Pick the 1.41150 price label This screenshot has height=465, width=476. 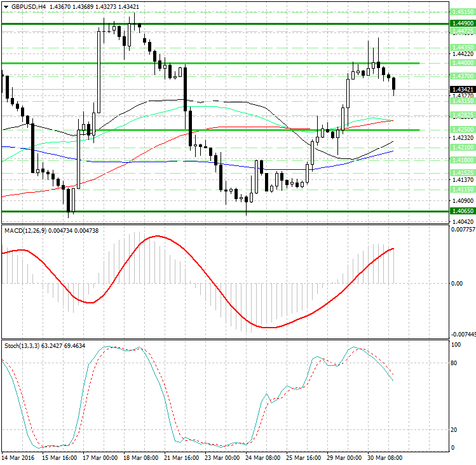tap(461, 189)
